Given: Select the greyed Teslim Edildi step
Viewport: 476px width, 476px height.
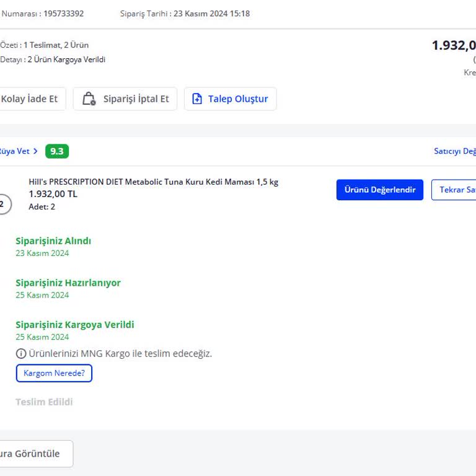Looking at the screenshot, I should [44, 402].
